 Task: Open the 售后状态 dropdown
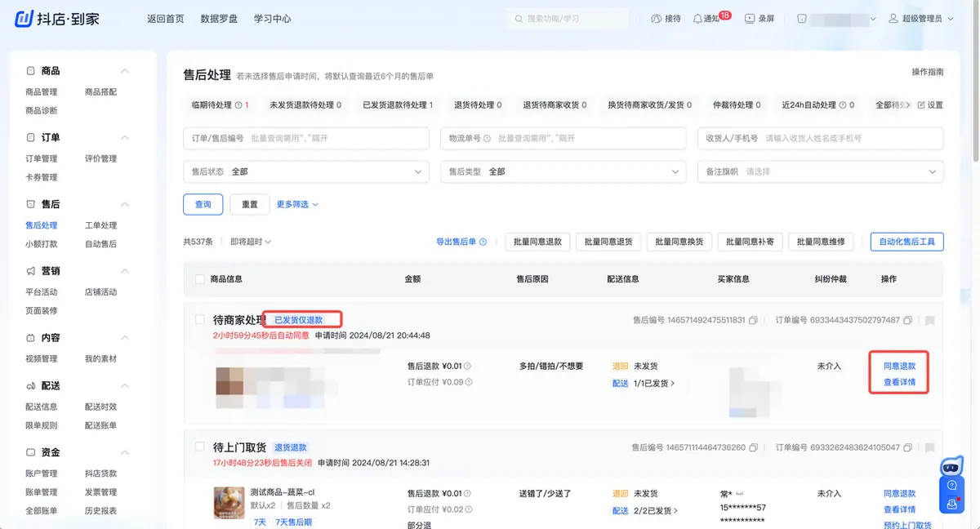[306, 171]
